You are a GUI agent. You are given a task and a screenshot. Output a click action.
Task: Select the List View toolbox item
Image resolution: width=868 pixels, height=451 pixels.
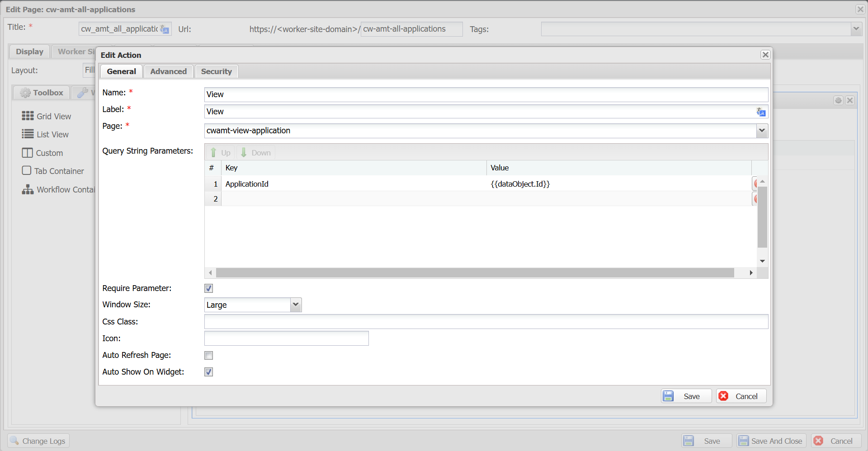45,134
